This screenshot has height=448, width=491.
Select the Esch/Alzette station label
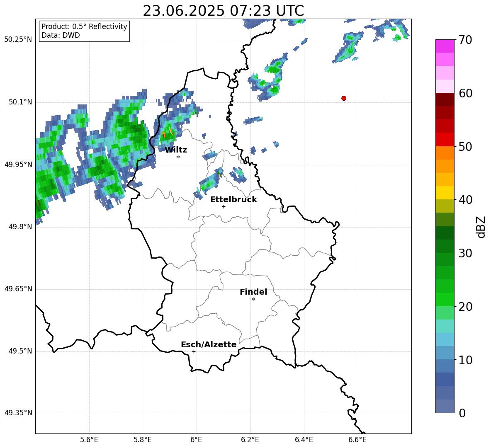209,344
